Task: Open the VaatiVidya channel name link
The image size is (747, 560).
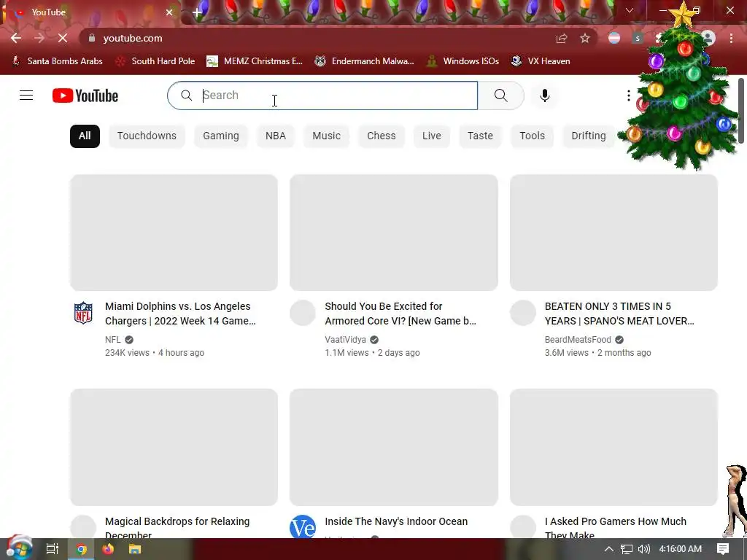Action: [x=345, y=340]
